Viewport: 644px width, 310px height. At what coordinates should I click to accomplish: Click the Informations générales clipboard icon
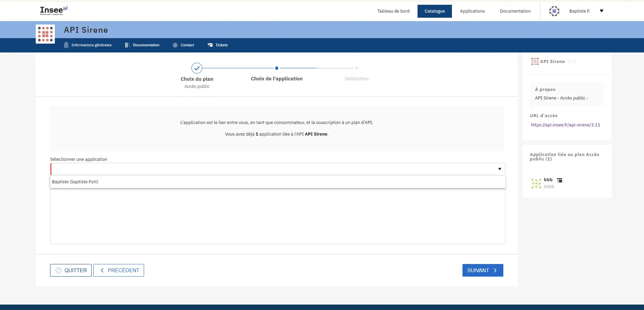pyautogui.click(x=66, y=45)
